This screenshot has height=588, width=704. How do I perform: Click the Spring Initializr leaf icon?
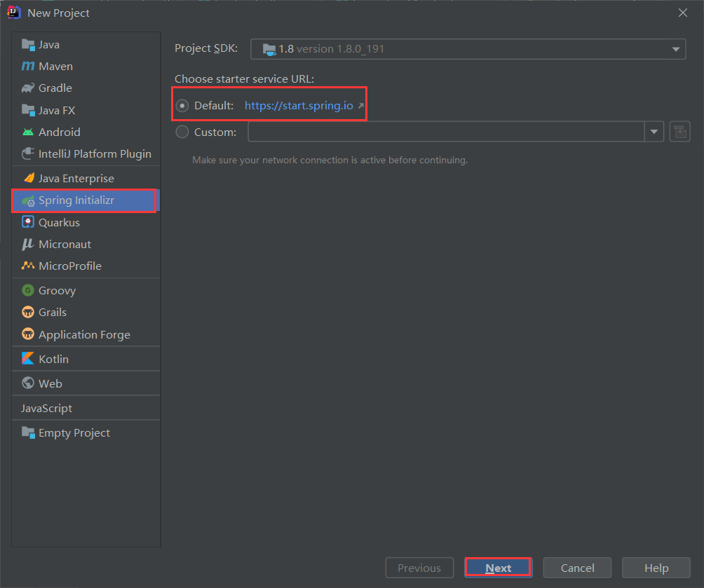click(28, 200)
